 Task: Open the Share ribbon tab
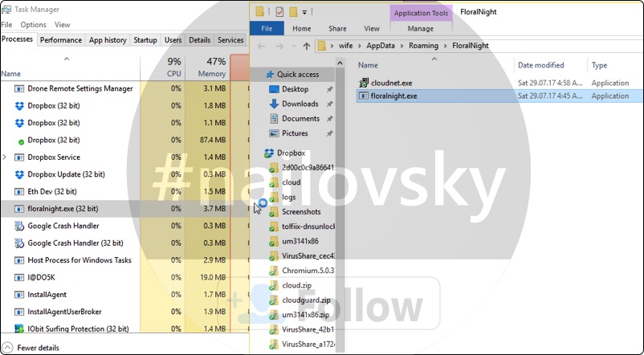tap(337, 28)
